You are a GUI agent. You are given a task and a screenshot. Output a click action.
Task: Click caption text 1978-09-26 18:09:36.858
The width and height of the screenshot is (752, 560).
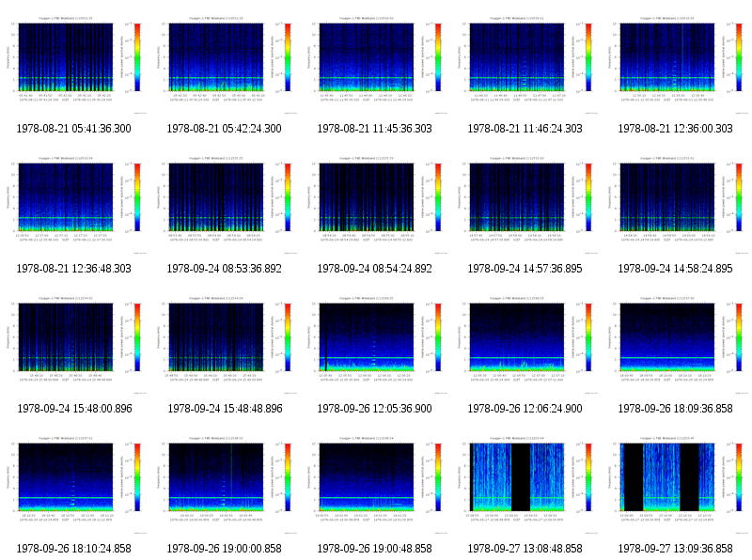pyautogui.click(x=675, y=409)
